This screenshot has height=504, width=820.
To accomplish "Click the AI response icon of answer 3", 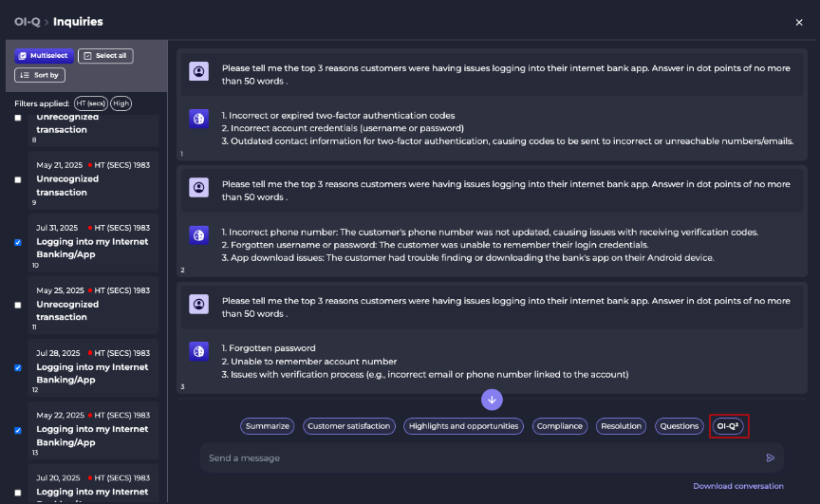I will coord(198,351).
